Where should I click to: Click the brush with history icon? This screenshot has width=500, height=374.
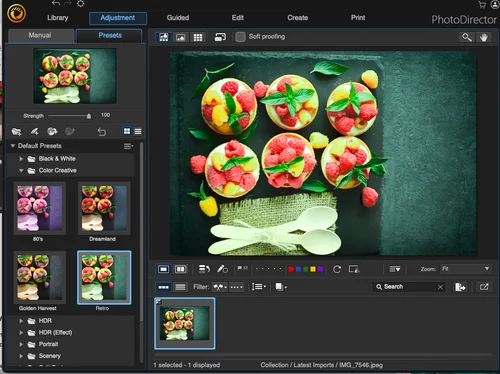(x=222, y=269)
